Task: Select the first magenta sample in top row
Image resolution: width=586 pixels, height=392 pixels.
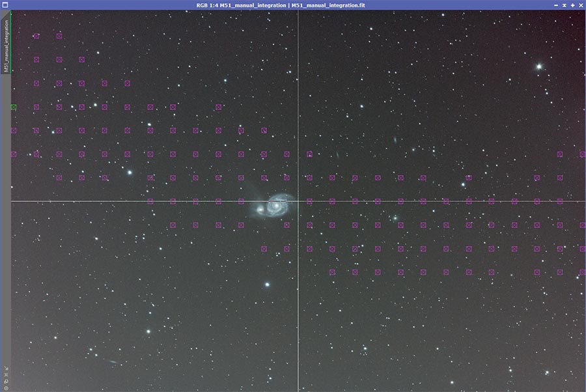Action: click(36, 36)
